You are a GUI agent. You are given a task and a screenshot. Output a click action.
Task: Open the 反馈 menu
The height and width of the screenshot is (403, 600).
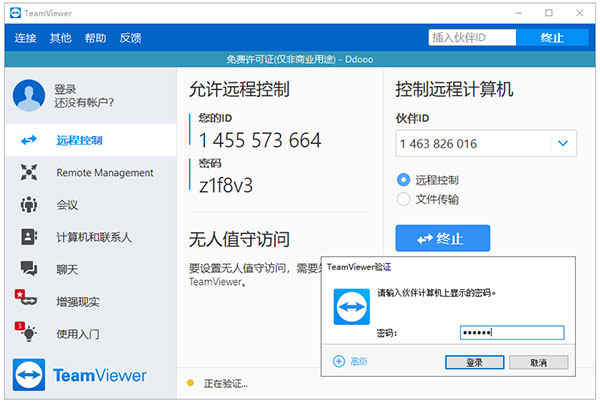tap(130, 38)
